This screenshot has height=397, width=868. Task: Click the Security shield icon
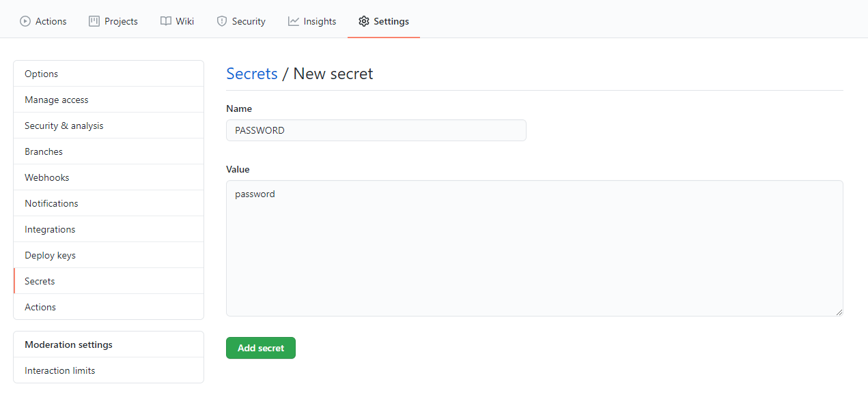pos(221,20)
